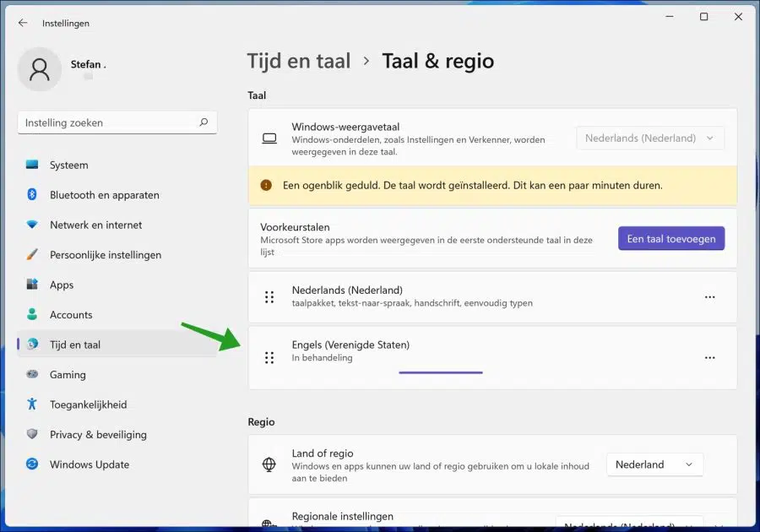This screenshot has width=760, height=532.
Task: Open the Land of regio Nederland dropdown
Action: pyautogui.click(x=654, y=464)
